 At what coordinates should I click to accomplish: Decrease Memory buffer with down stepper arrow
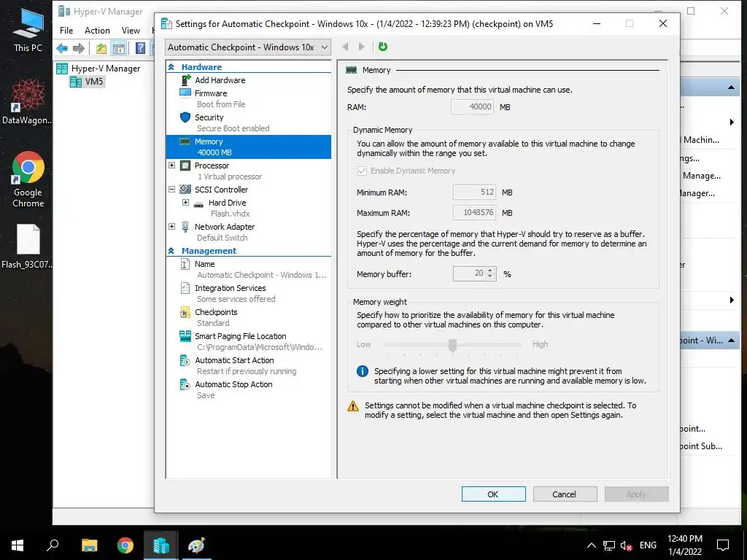pyautogui.click(x=490, y=276)
